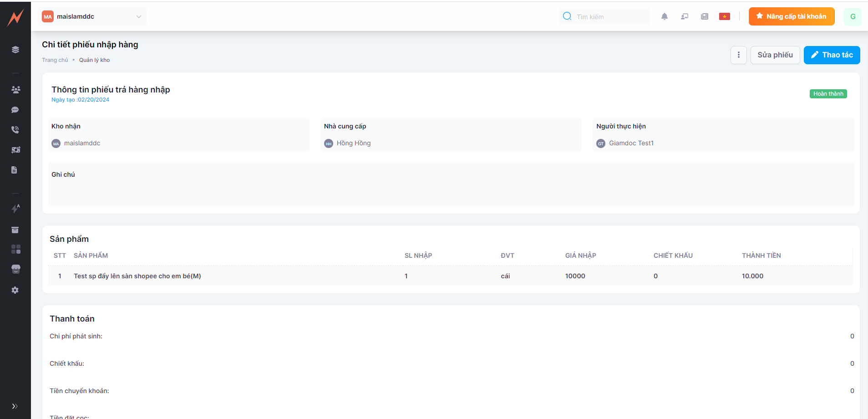Go to Trang chủ breadcrumb link
This screenshot has height=419, width=868.
click(x=55, y=60)
